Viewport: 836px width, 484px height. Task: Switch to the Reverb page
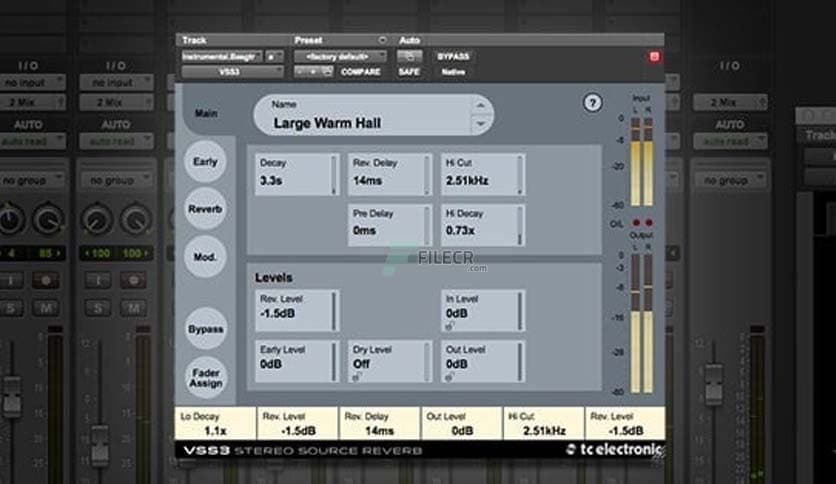[x=205, y=209]
